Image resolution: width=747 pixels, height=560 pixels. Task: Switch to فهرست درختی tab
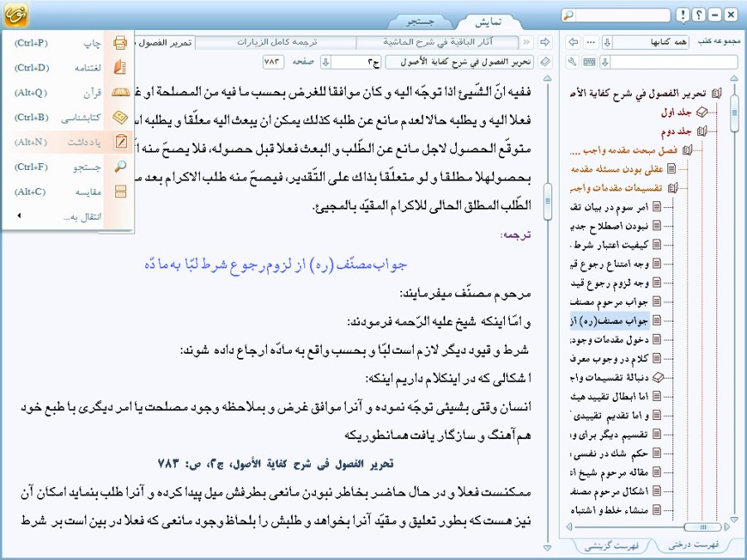click(693, 545)
